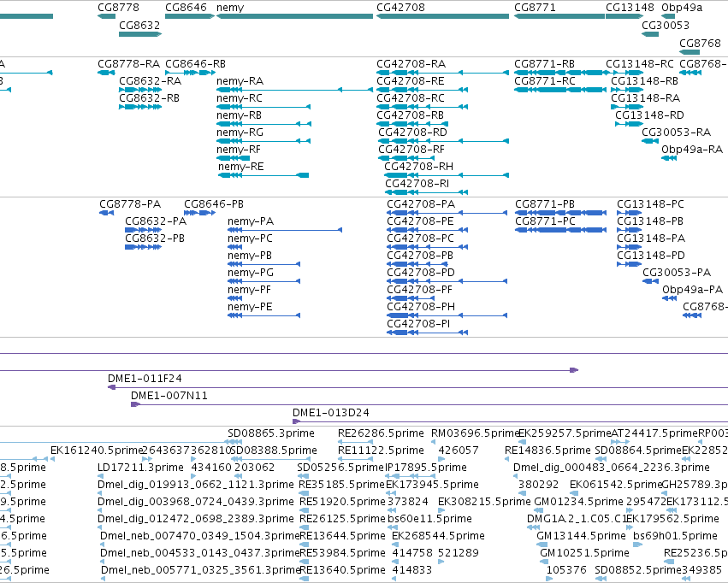Select EST RE26286.5prime
This screenshot has width=728, height=583.
pyautogui.click(x=381, y=433)
